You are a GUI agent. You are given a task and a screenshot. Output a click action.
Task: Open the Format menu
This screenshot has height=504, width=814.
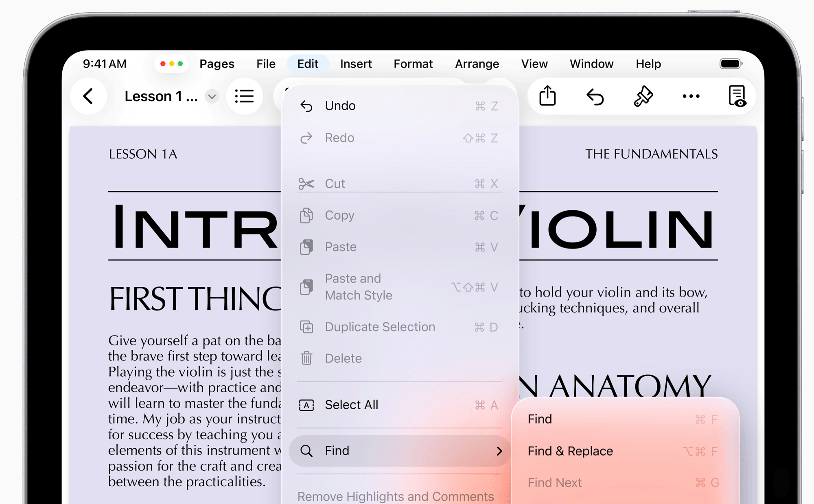pyautogui.click(x=413, y=64)
